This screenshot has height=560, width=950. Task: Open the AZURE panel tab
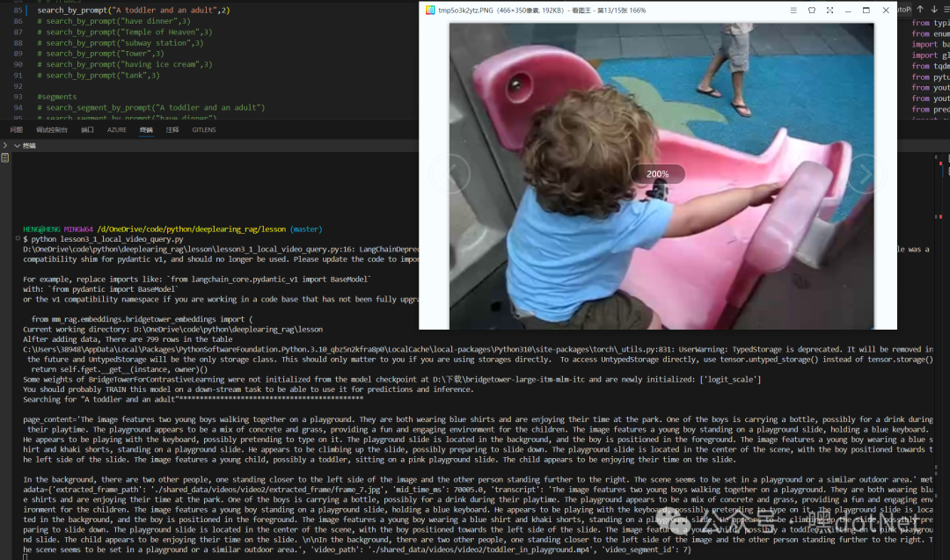(116, 129)
